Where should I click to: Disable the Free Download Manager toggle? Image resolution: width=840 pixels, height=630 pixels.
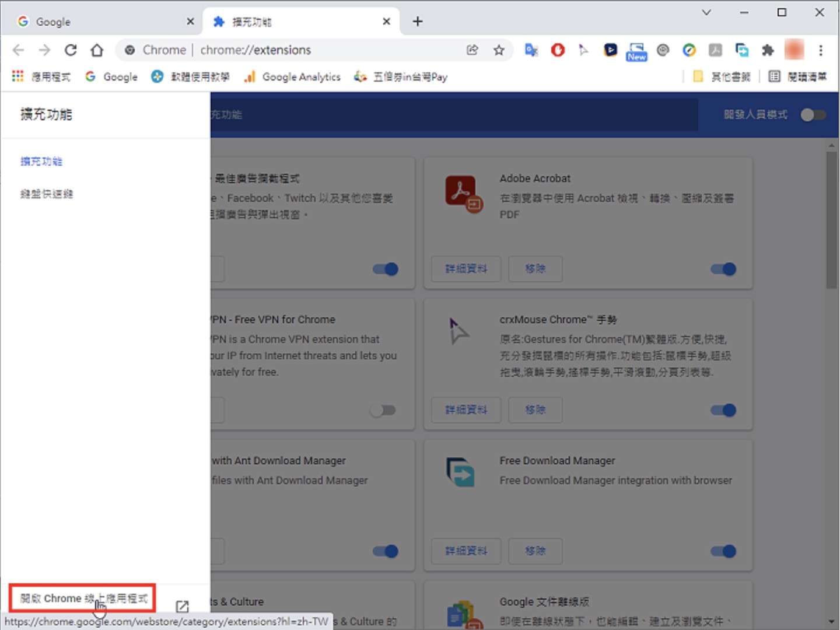point(723,551)
